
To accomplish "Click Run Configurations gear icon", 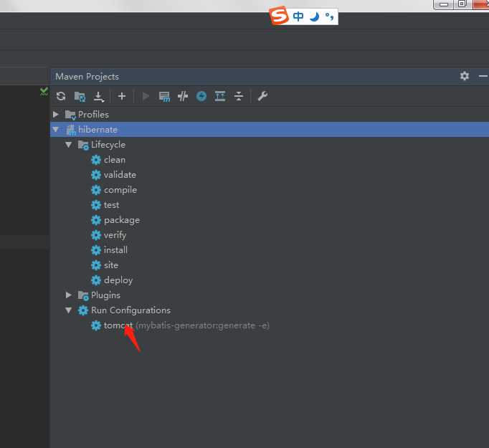I will pos(83,310).
